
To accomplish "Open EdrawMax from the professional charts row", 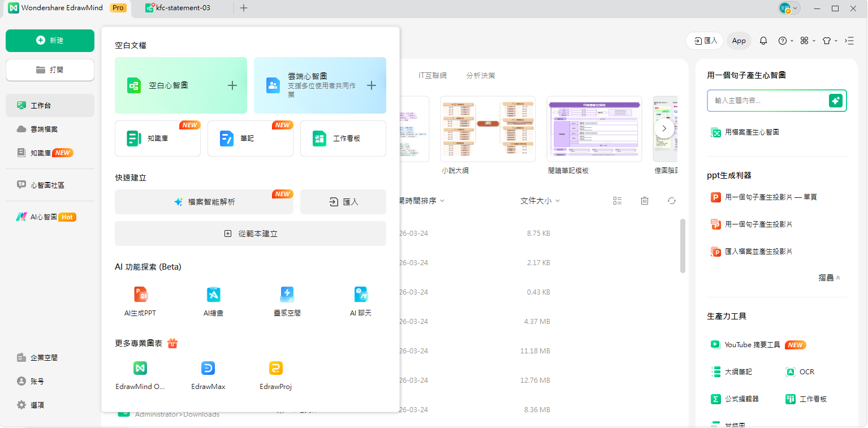I will point(208,374).
